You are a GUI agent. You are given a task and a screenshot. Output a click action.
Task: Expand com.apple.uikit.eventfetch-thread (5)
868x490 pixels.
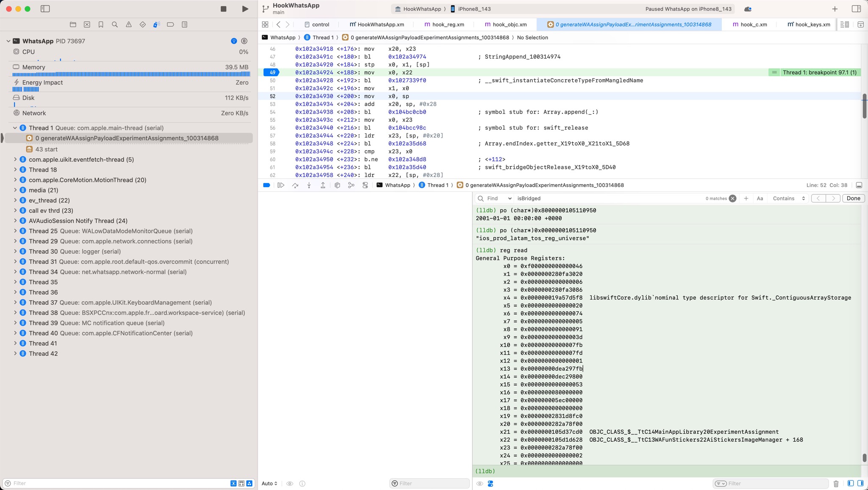[15, 160]
